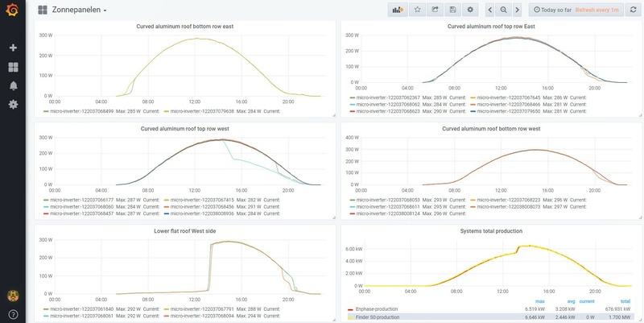Click legend entry micro-inverter:-122037068623
The width and height of the screenshot is (644, 323).
point(388,111)
